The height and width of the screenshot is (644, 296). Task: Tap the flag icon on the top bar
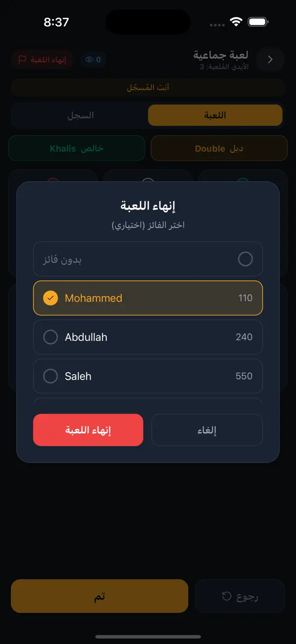22,59
